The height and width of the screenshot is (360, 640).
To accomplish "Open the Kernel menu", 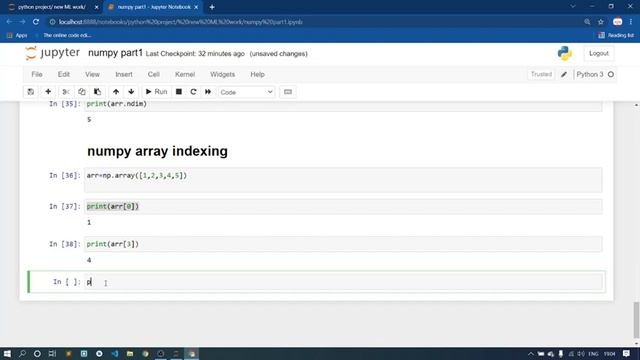I will 185,74.
